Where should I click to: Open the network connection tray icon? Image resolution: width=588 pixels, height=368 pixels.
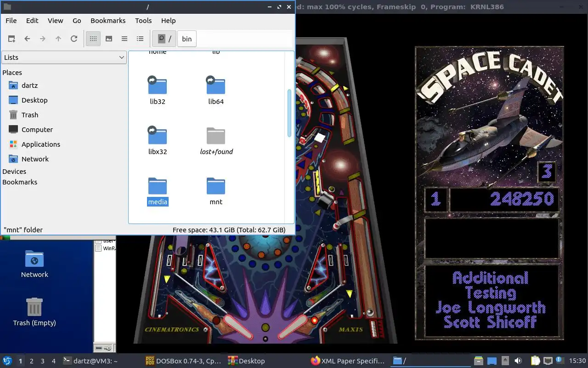coord(548,361)
